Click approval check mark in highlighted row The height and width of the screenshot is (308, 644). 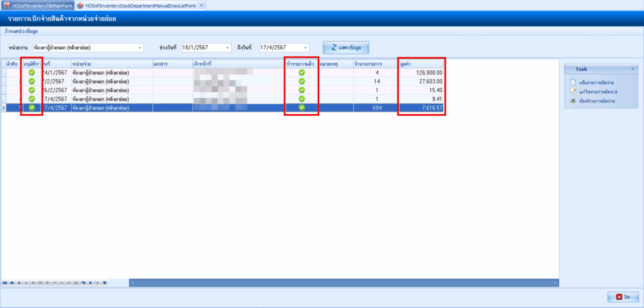tap(32, 107)
